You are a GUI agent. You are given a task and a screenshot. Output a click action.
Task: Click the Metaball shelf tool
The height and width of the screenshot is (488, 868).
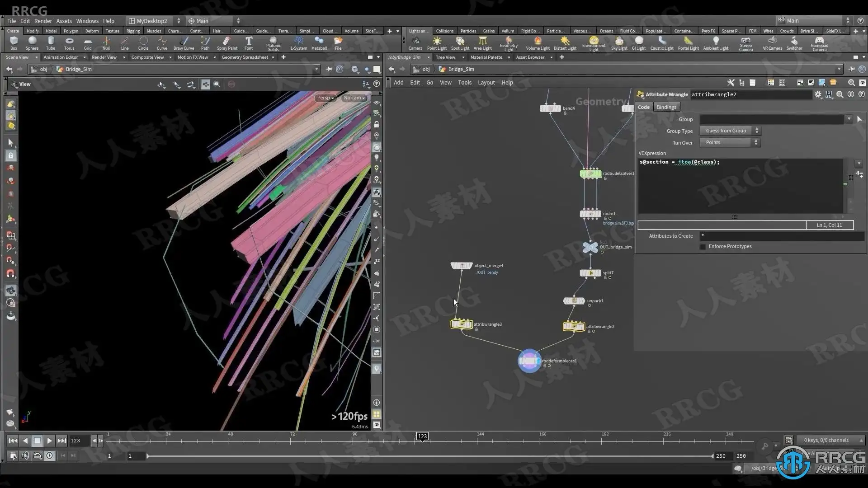point(319,43)
